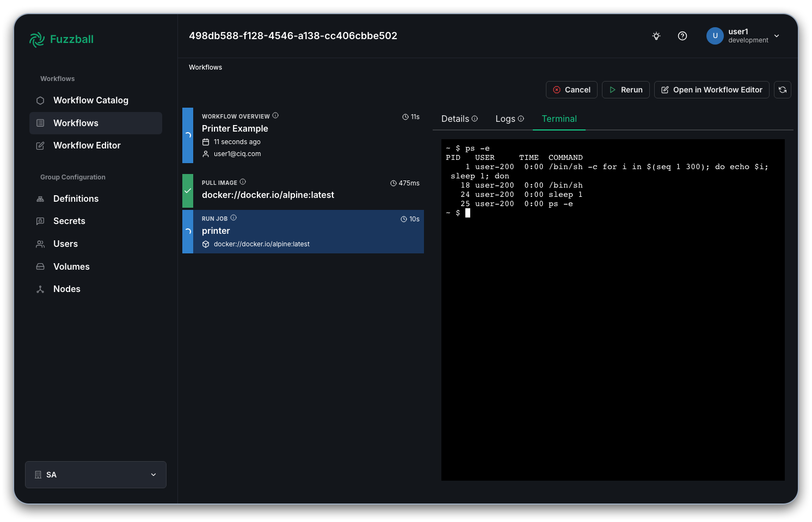812x522 pixels.
Task: Click the Workflow Catalog hexagon icon
Action: (x=40, y=101)
